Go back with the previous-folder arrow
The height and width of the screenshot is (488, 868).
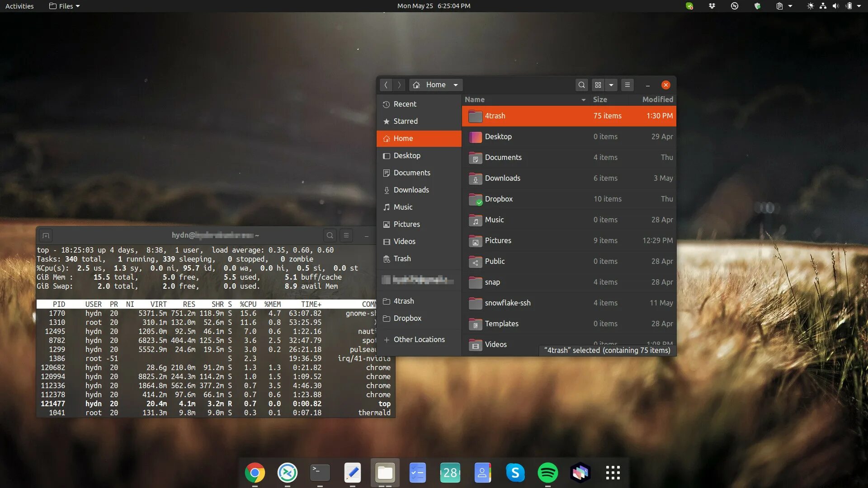coord(386,85)
